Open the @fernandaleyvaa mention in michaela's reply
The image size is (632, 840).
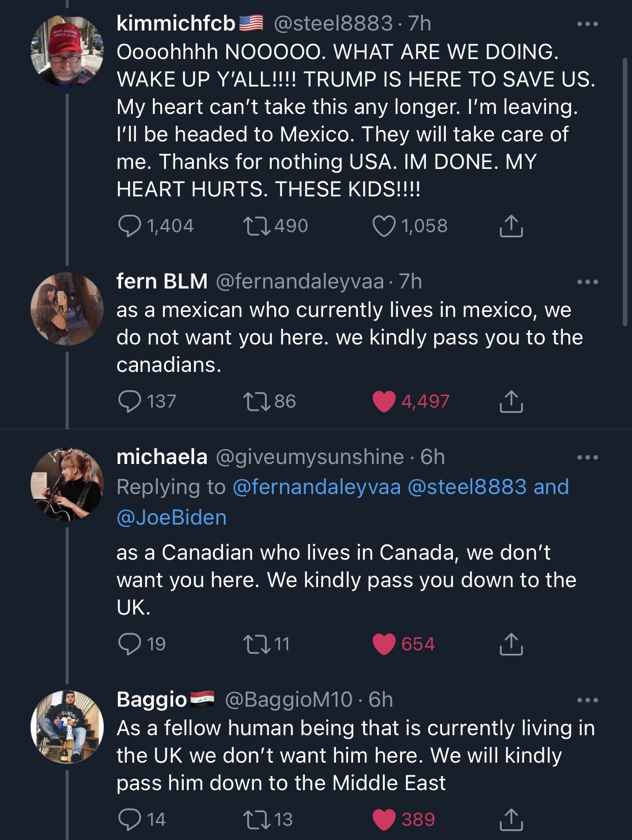pos(317,487)
